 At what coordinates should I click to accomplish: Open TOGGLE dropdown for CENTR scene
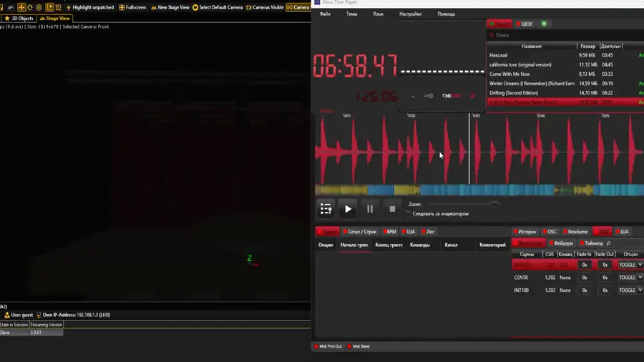(630, 278)
